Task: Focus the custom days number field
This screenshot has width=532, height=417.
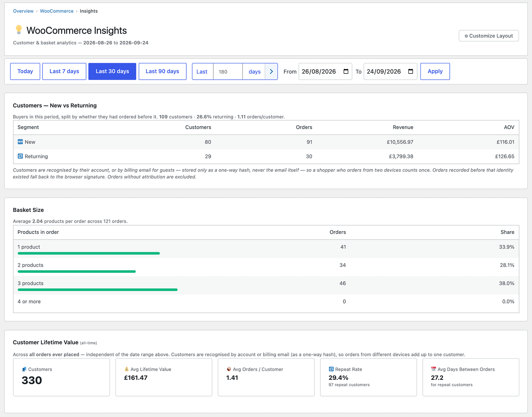Action: (228, 71)
